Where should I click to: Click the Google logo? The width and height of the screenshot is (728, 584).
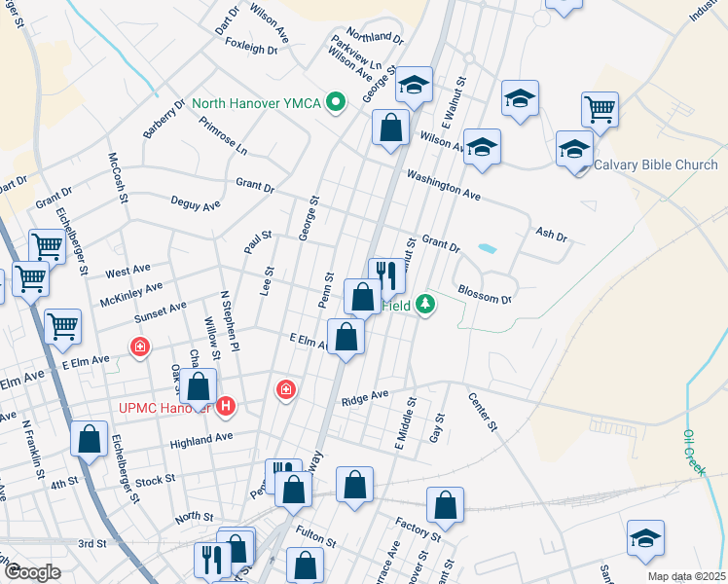pos(31,572)
